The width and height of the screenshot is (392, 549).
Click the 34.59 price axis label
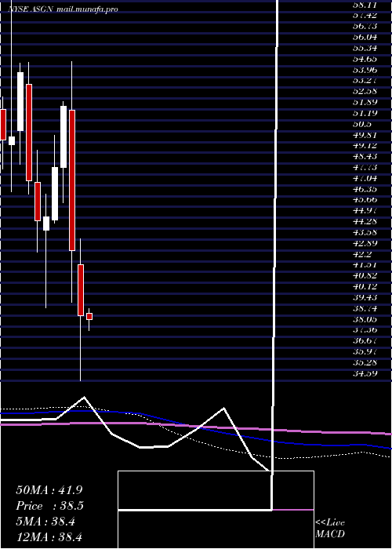tap(365, 373)
